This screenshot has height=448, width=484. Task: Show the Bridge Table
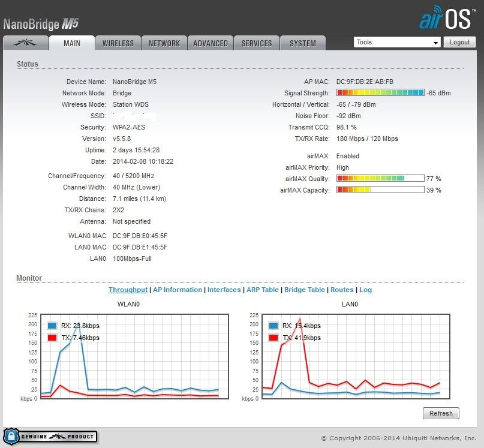pos(304,290)
